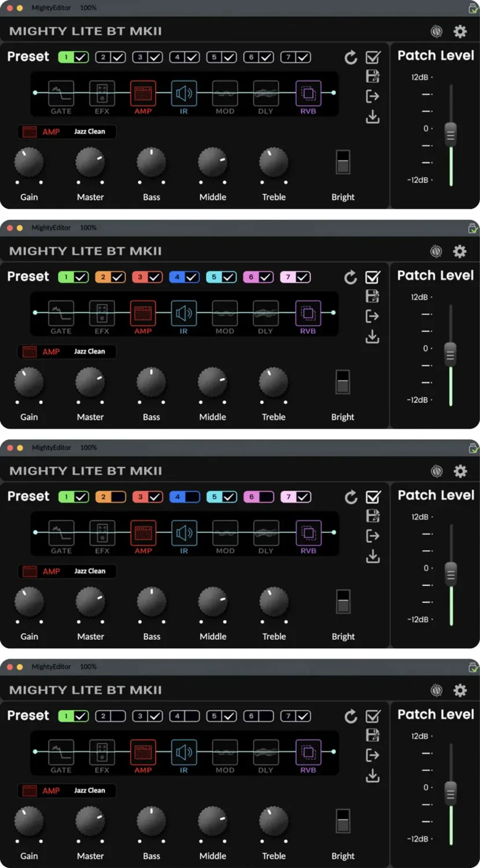The width and height of the screenshot is (480, 868).
Task: Switch to uncolored preset 5 in topmost window
Action: pos(215,57)
